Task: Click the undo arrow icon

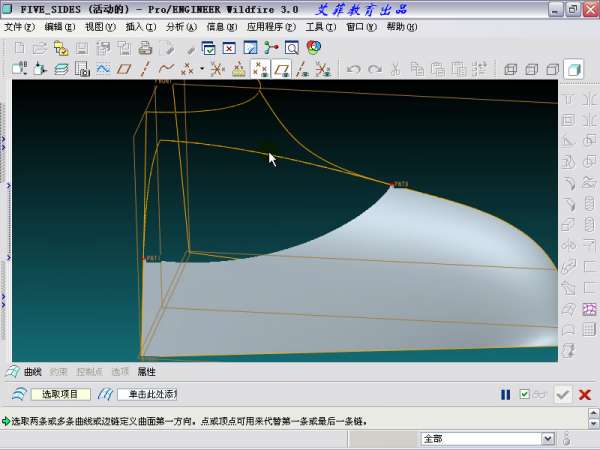Action: coord(353,69)
